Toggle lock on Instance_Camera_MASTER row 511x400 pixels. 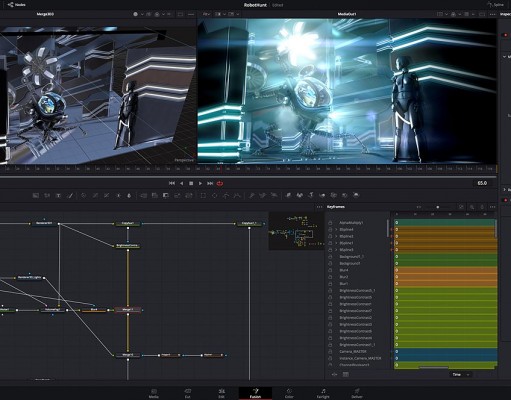pos(330,358)
